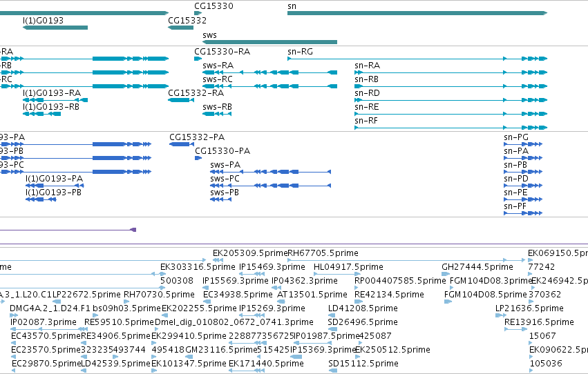Screen dimensions: 588x374
Task: Select transcript l(1)G0193-RA
Action: 55,100
